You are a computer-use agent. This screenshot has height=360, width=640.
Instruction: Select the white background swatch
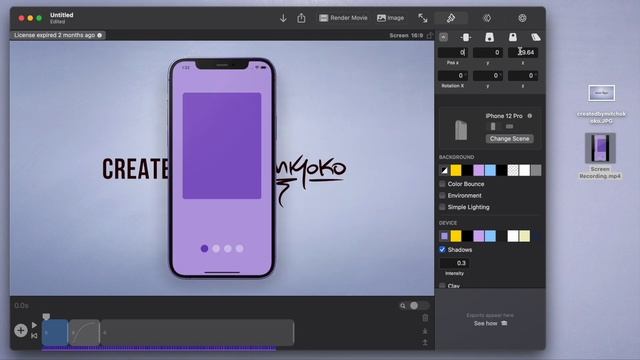[x=524, y=170]
